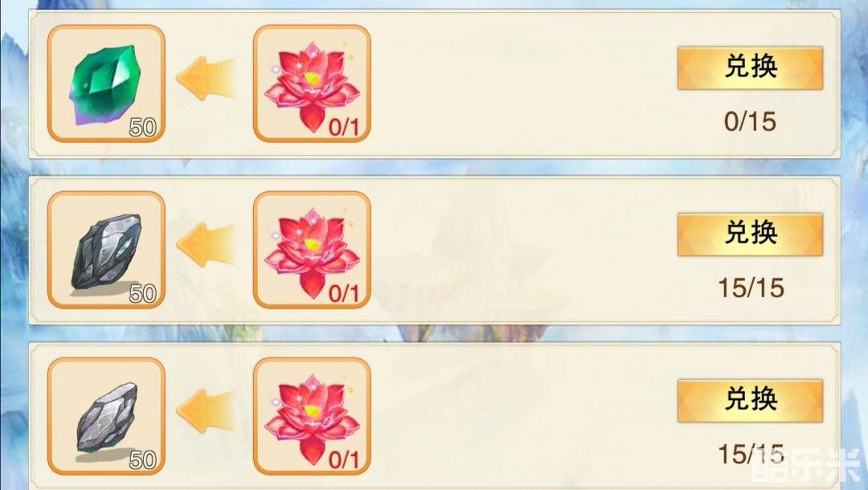Tap the red lotus cost next to emerald
The width and height of the screenshot is (868, 490).
pos(312,84)
